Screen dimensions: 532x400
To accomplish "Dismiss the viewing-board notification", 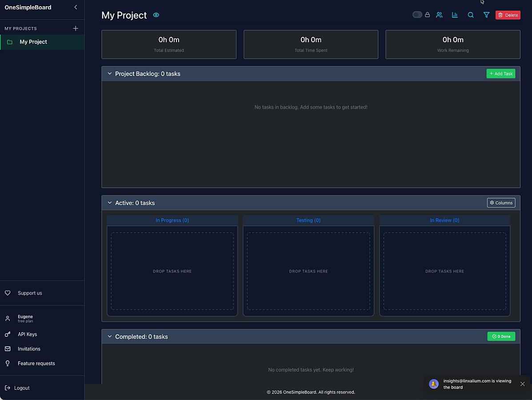I will (x=523, y=384).
